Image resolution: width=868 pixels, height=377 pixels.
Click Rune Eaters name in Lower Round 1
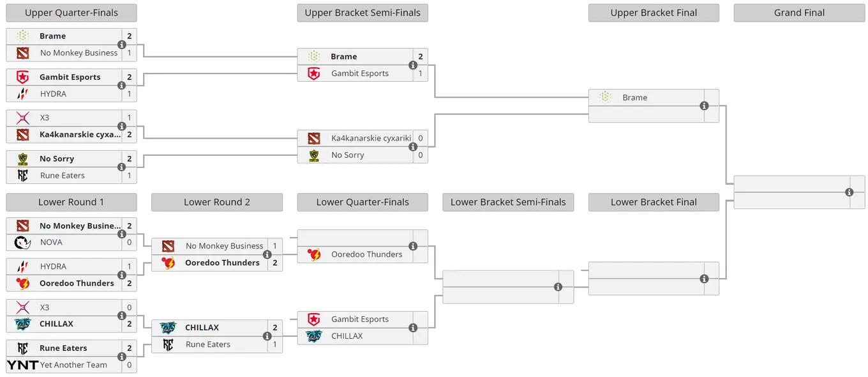pos(63,348)
